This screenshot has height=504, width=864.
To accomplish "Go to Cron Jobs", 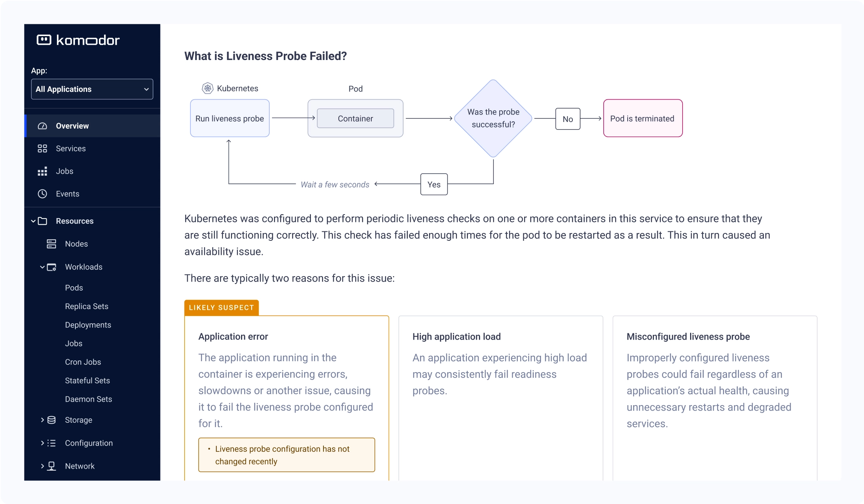I will [x=83, y=362].
